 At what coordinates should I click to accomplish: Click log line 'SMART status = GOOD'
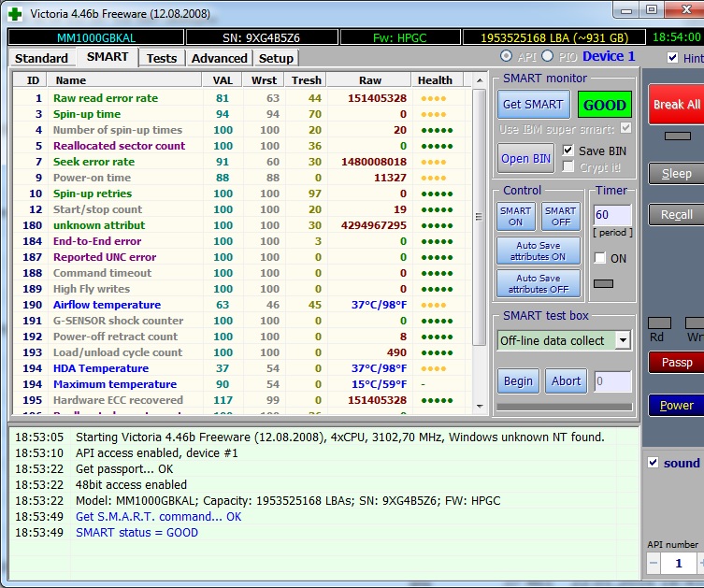(136, 532)
